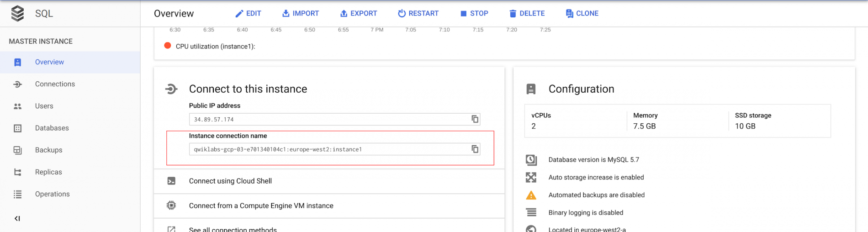The height and width of the screenshot is (232, 868).
Task: Click the Backups icon in sidebar
Action: pos(17,150)
